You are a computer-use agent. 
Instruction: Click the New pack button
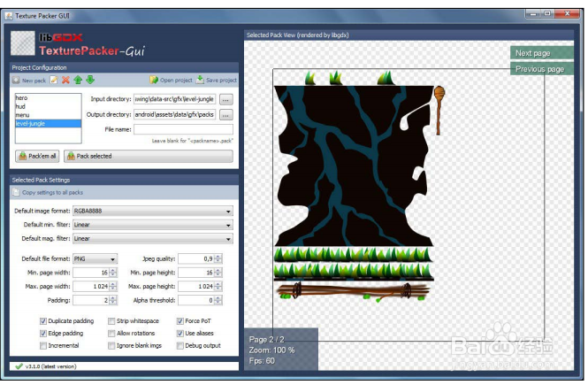29,81
